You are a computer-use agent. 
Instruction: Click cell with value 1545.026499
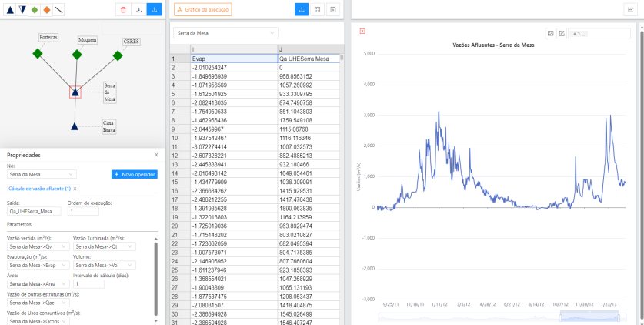(x=309, y=314)
